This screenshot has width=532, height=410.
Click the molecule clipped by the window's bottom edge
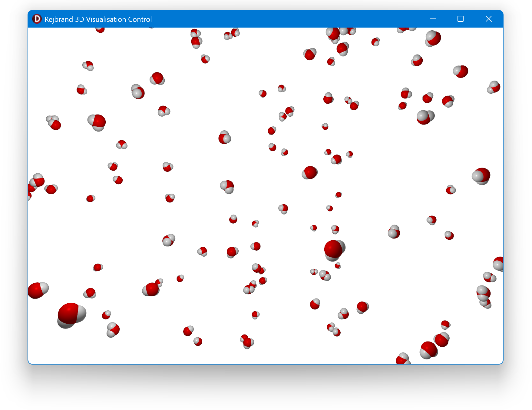(x=403, y=359)
